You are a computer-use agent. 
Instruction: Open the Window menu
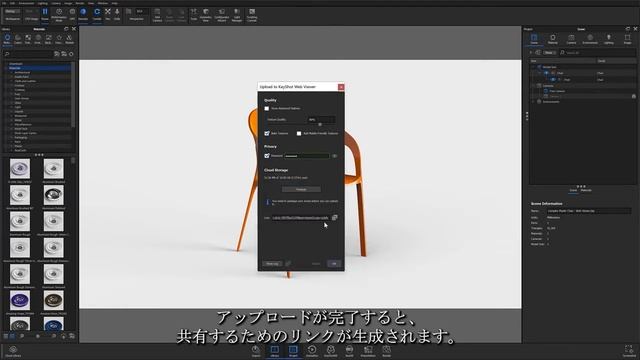click(102, 3)
